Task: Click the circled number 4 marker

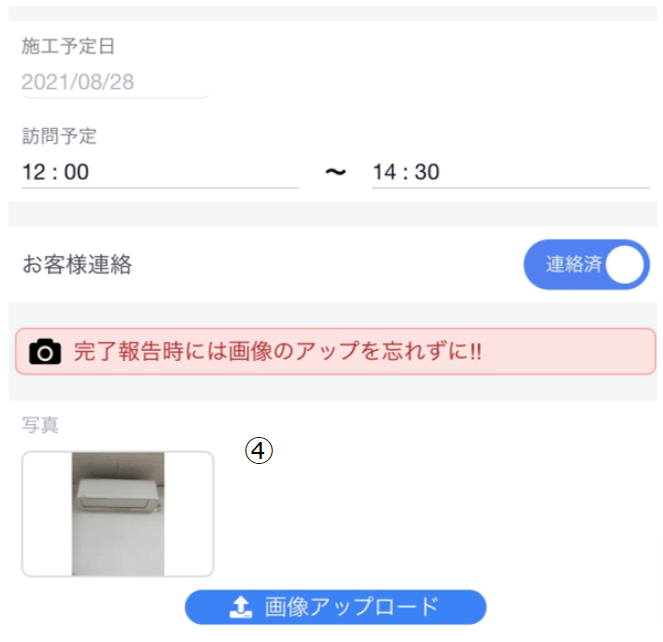Action: coord(259,451)
